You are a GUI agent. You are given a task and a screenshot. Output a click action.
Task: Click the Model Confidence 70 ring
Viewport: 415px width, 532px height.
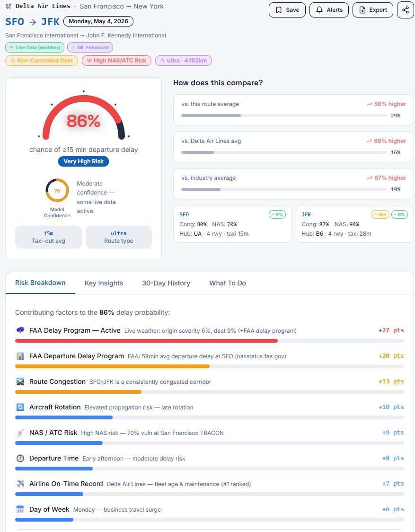[x=57, y=191]
